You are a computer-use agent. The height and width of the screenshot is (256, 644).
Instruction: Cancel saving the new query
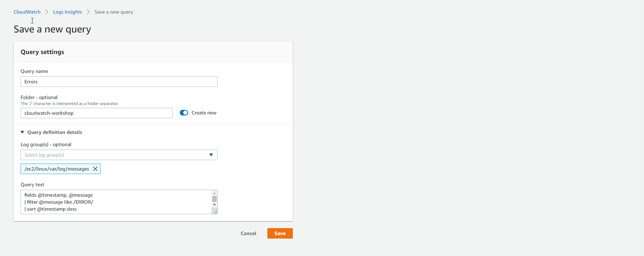[x=249, y=233]
